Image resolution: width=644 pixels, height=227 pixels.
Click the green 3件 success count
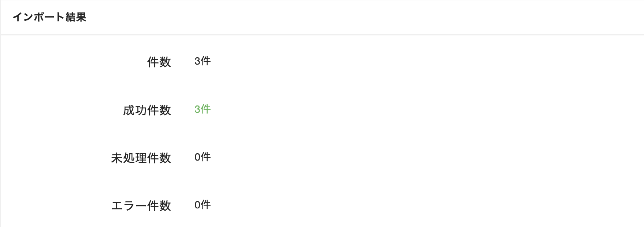coord(202,109)
